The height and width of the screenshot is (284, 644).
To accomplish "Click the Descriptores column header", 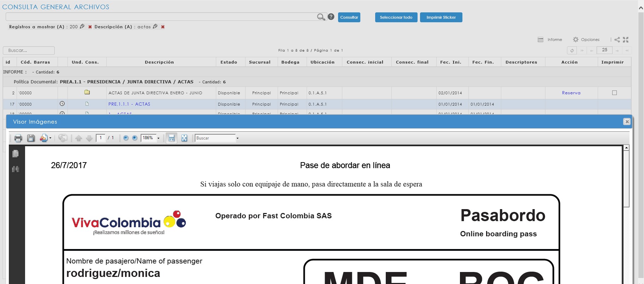I will coord(523,62).
